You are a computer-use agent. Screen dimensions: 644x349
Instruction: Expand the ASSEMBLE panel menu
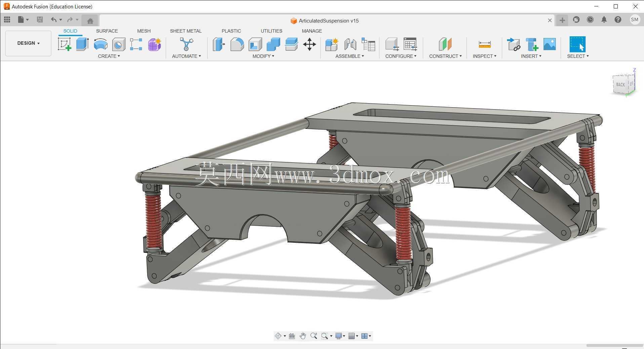(350, 56)
